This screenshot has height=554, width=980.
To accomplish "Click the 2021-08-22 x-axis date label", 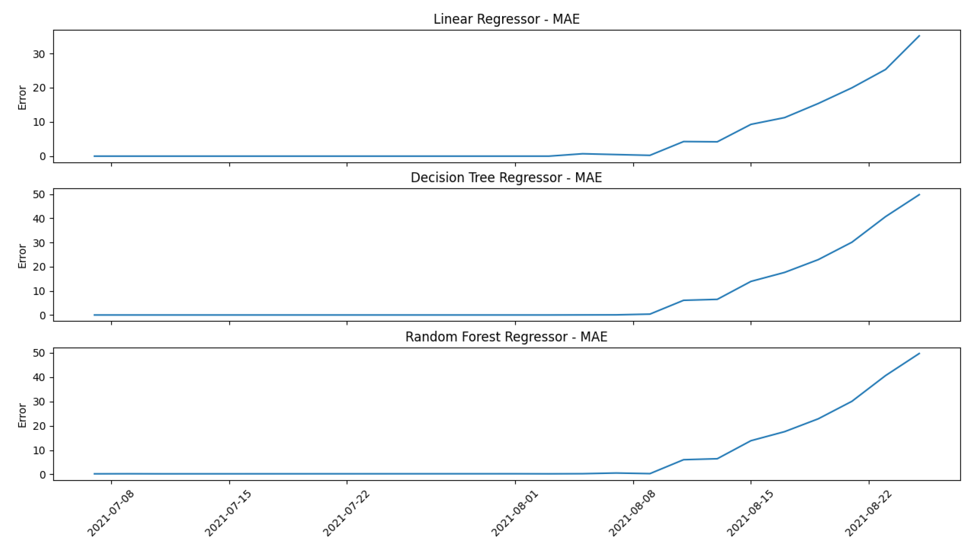I will click(x=868, y=513).
